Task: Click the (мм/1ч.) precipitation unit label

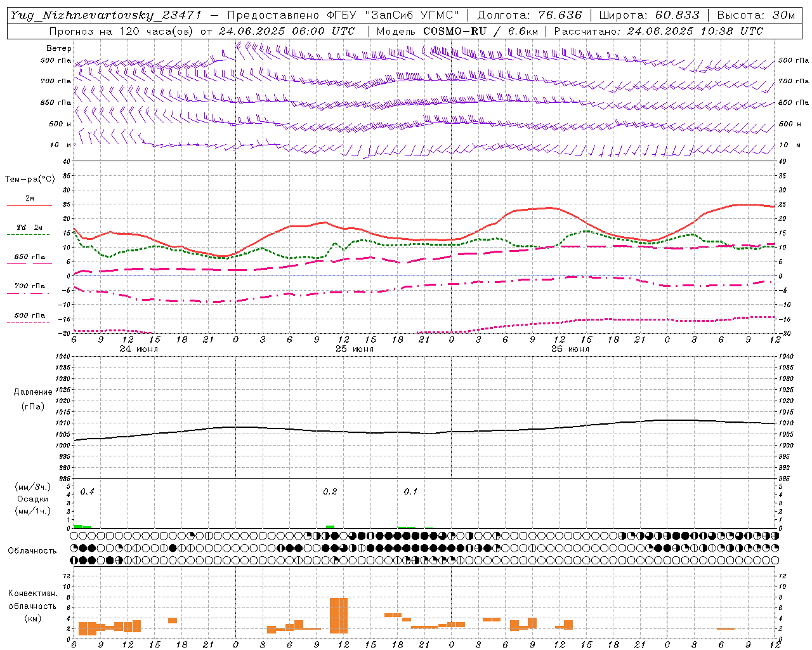Action: (33, 511)
